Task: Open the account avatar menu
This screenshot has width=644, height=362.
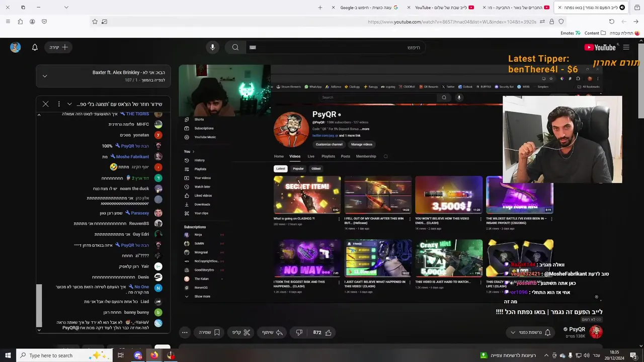Action: click(x=15, y=47)
